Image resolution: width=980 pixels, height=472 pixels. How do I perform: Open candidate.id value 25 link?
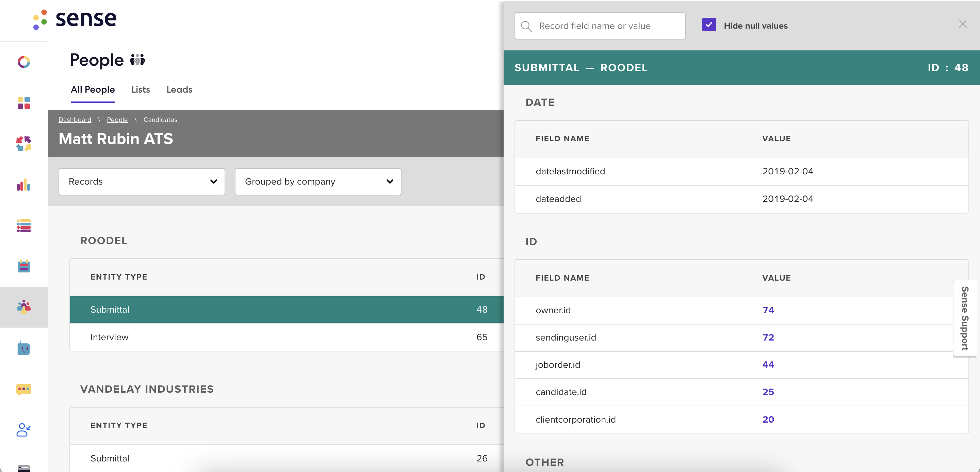tap(768, 392)
